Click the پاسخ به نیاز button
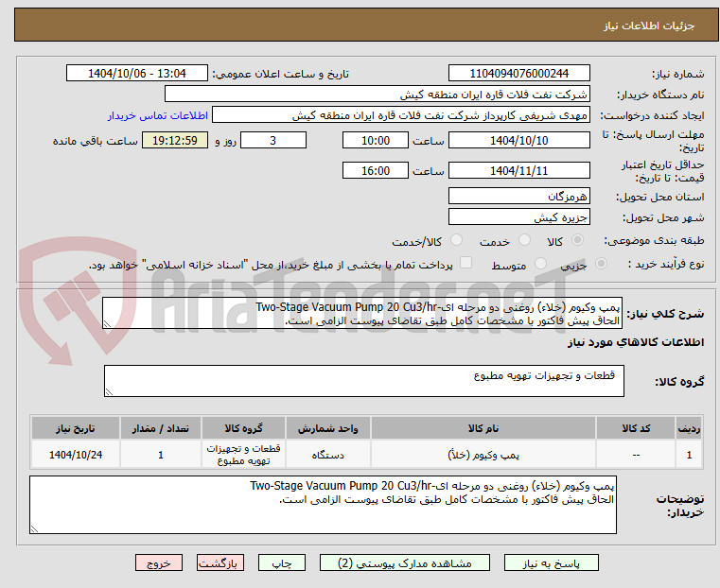 551,563
